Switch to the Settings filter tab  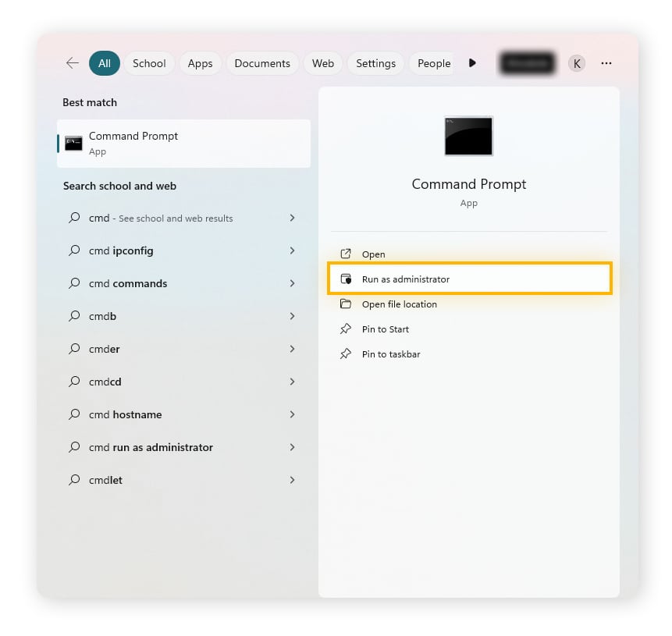pos(375,63)
